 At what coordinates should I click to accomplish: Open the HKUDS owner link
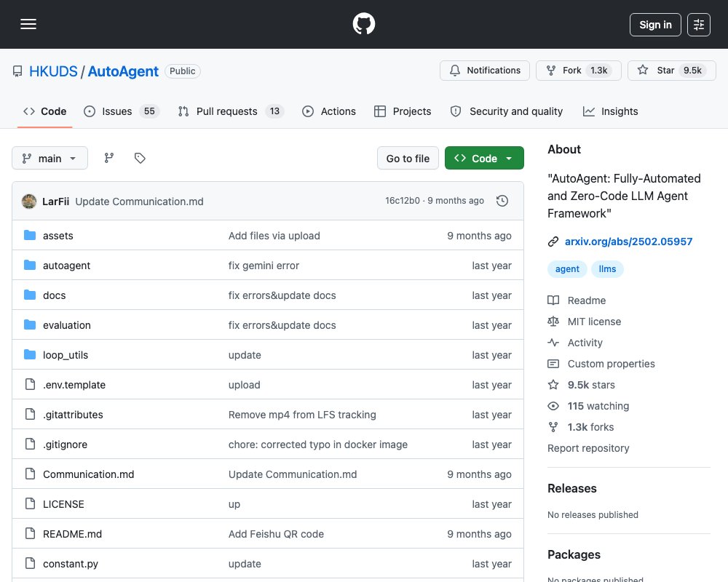tap(53, 71)
